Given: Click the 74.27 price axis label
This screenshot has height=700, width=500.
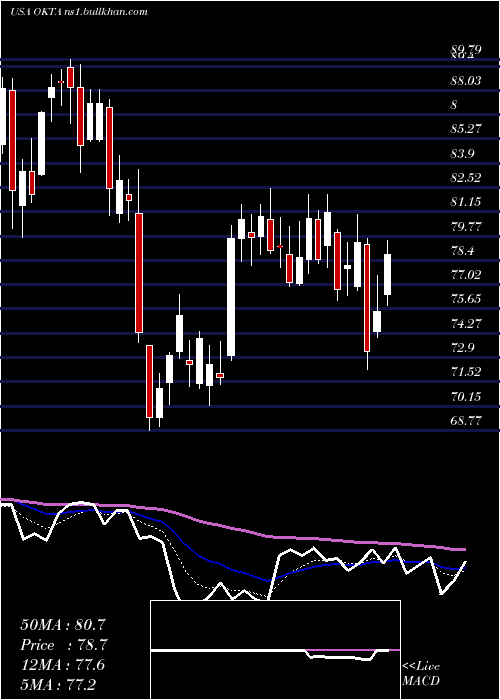Looking at the screenshot, I should (x=467, y=324).
